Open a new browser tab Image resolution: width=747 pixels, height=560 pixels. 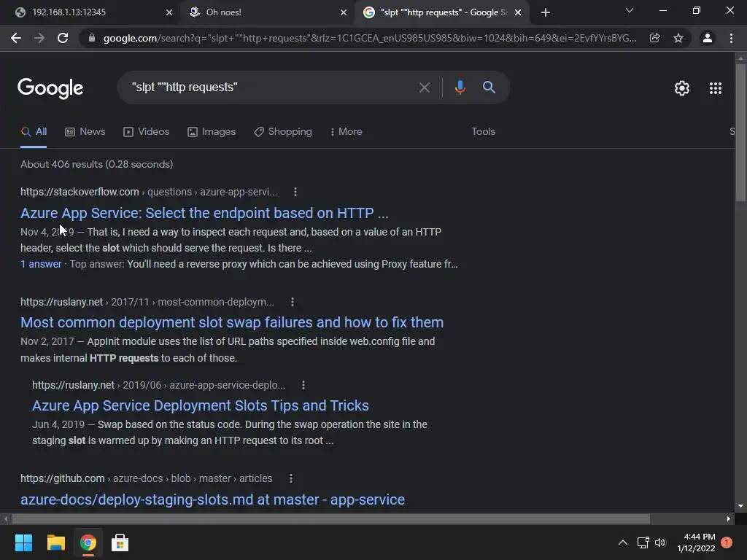546,12
